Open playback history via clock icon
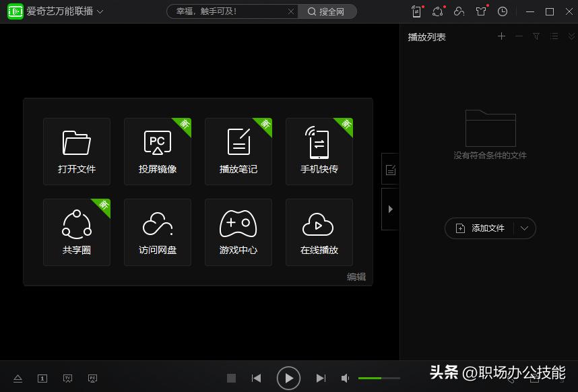Image resolution: width=578 pixels, height=392 pixels. pyautogui.click(x=503, y=11)
